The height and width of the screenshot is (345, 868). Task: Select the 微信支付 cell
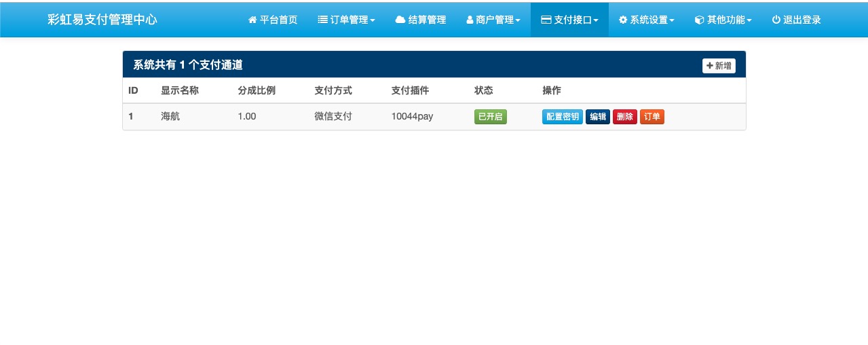point(333,116)
